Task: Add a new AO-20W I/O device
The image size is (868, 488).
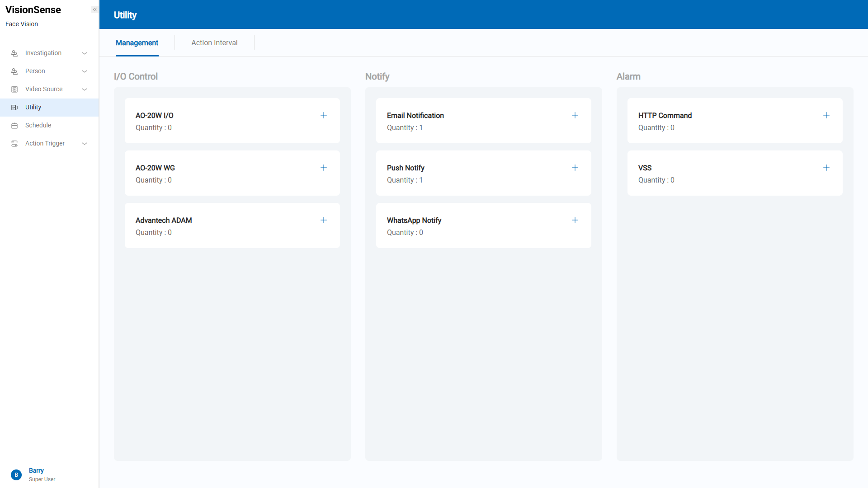Action: coord(324,115)
